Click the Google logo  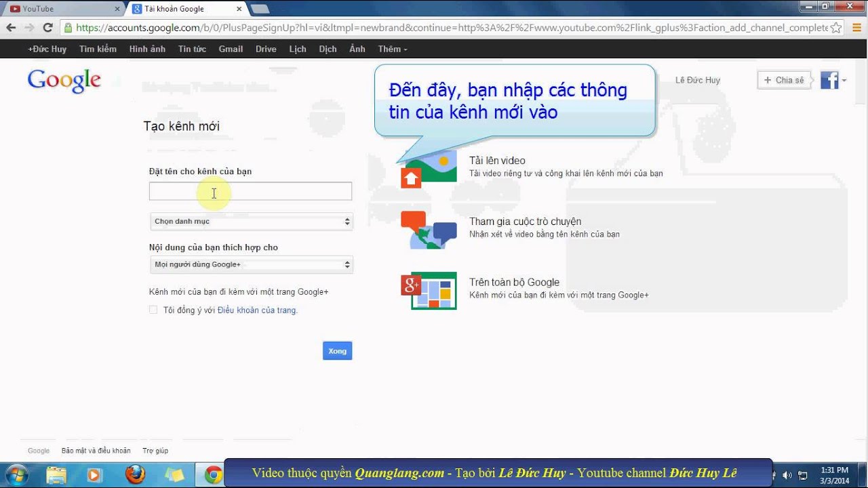(x=64, y=81)
